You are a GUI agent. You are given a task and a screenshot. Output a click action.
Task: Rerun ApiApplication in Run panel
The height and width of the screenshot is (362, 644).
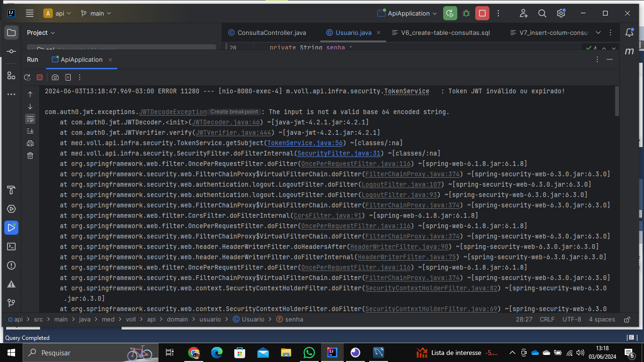pyautogui.click(x=27, y=77)
